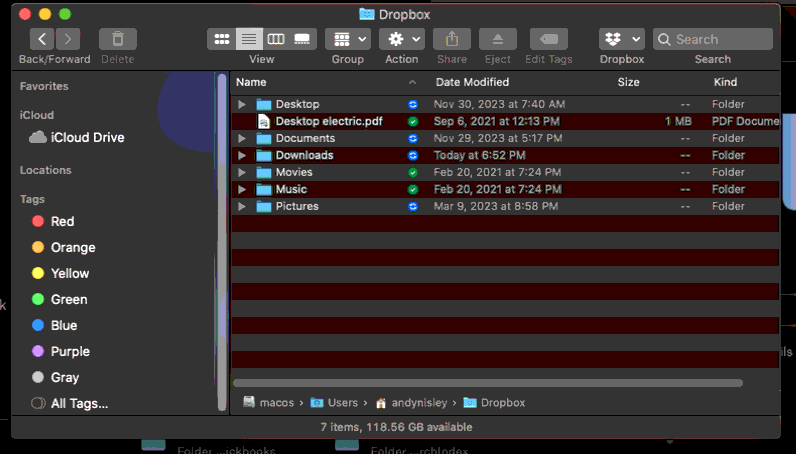Click the Favorites sidebar heading
Screen dimensions: 796x454
pyautogui.click(x=44, y=86)
